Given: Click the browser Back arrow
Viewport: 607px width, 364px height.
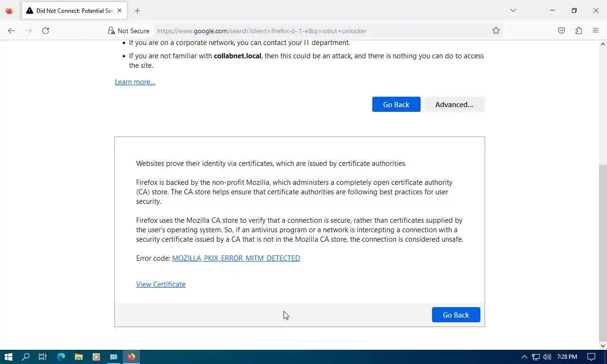Looking at the screenshot, I should tap(11, 31).
